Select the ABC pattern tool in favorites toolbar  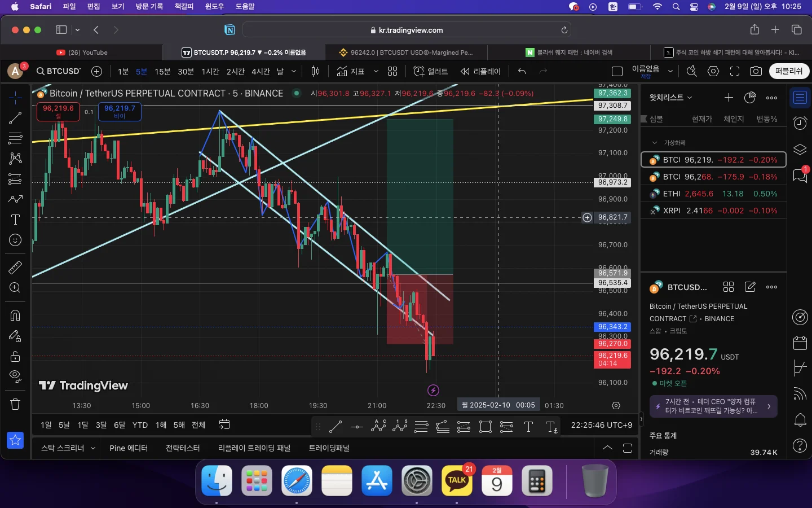point(378,426)
